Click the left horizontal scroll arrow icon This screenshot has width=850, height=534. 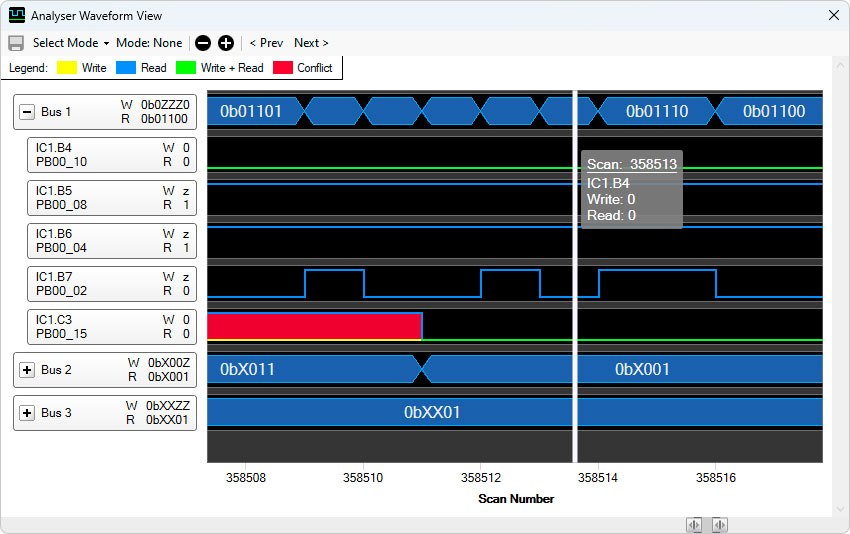pyautogui.click(x=694, y=525)
